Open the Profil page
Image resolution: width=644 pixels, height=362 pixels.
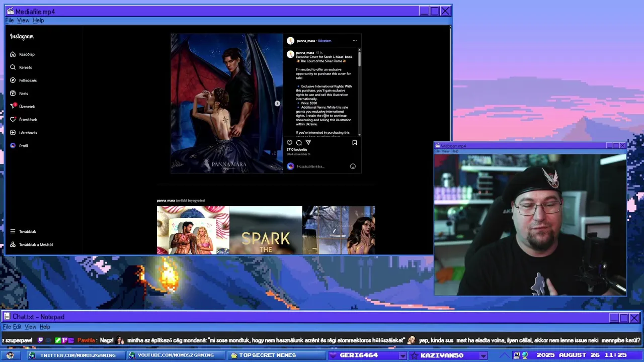click(19, 146)
